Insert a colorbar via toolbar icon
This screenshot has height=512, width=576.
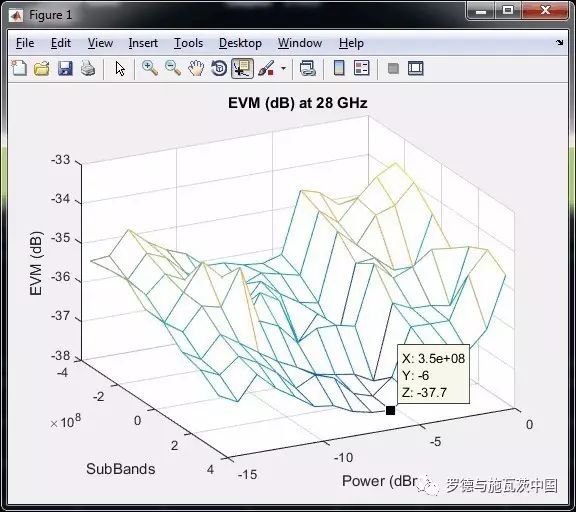[339, 68]
